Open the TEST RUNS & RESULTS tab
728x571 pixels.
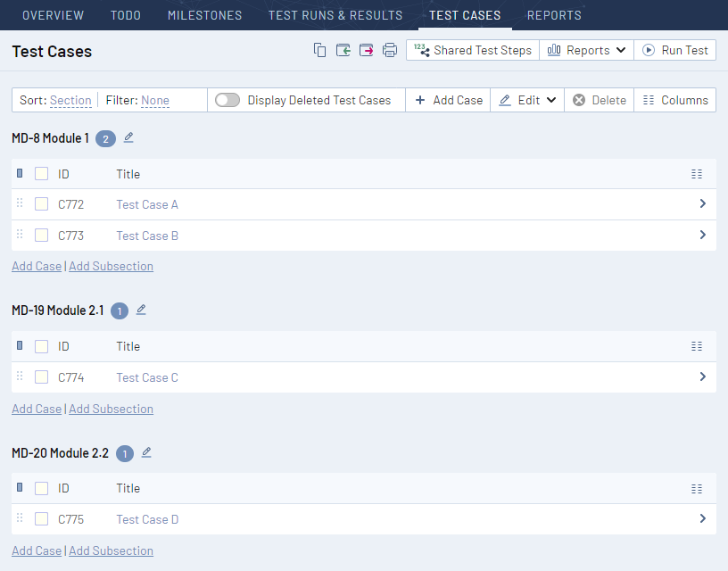pos(335,15)
